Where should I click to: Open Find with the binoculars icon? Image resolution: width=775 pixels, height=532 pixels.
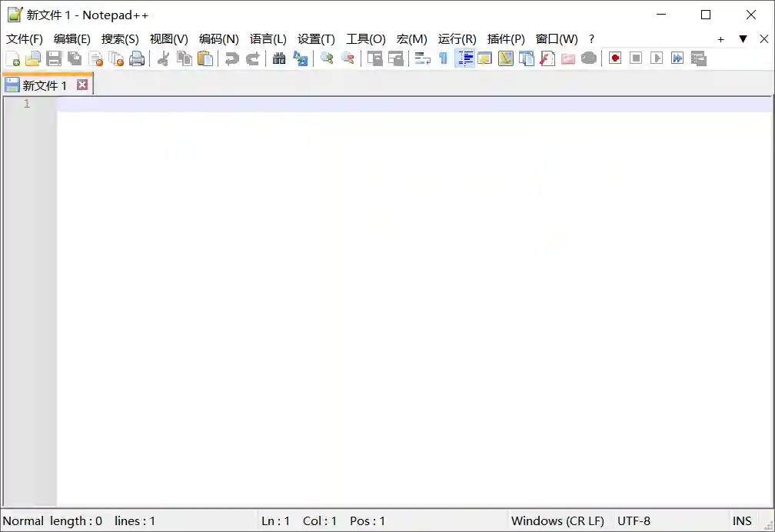click(279, 58)
